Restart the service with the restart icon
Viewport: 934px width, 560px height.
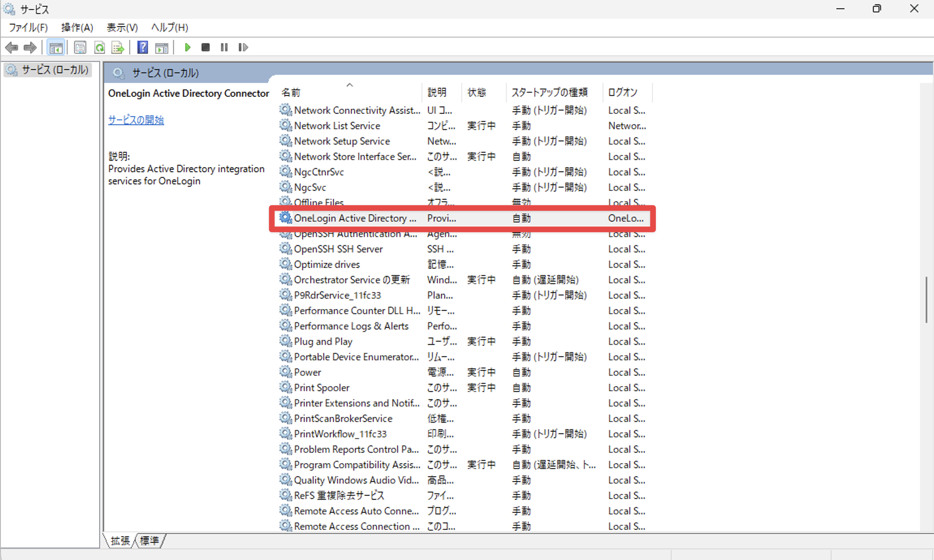point(243,47)
